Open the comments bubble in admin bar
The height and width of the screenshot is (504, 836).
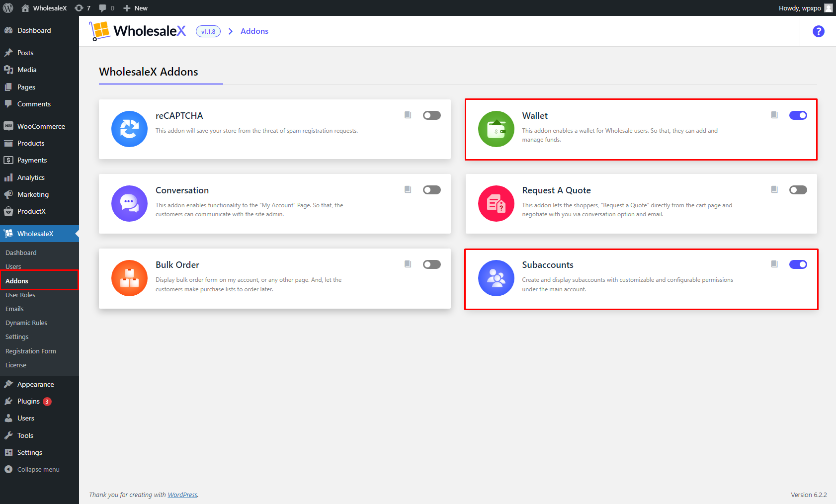pos(102,8)
